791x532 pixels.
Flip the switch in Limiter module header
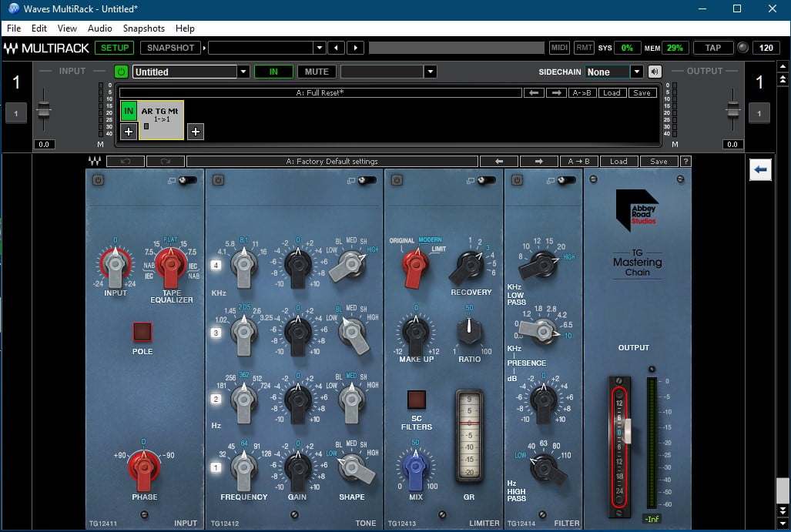pos(487,180)
